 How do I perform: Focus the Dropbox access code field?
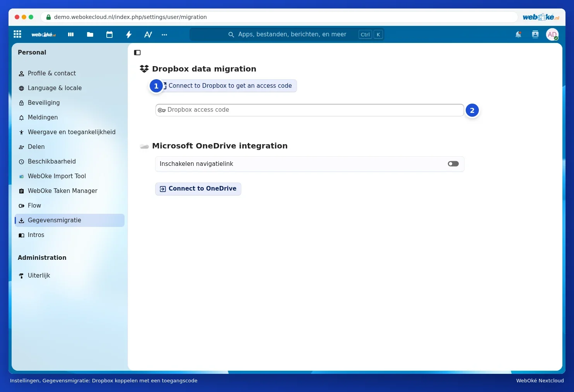[309, 110]
